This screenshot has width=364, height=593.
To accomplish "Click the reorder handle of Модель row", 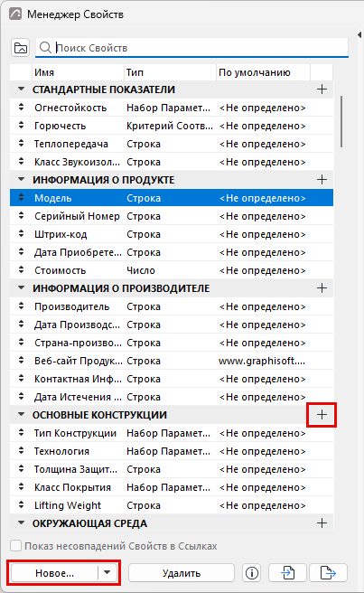I will tap(21, 198).
